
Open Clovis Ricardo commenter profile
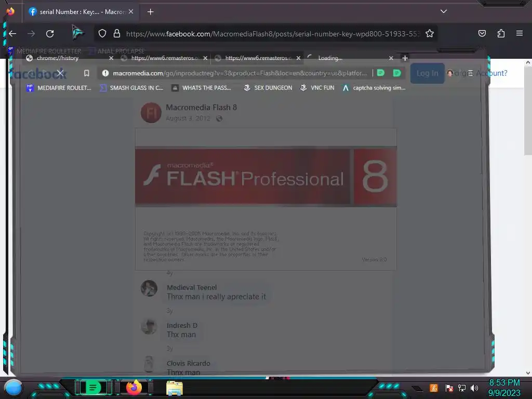coord(188,363)
